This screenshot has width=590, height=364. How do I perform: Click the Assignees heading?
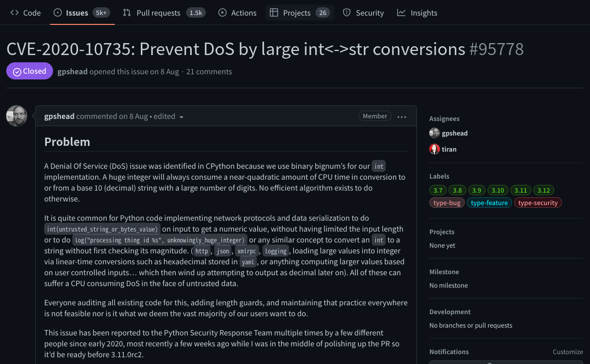pos(444,118)
